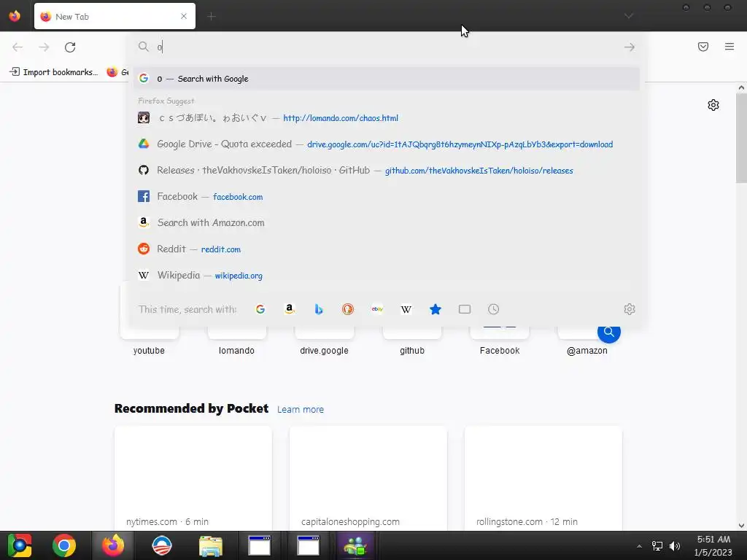The height and width of the screenshot is (560, 747).
Task: Click the scrollbar up arrow
Action: [741, 87]
